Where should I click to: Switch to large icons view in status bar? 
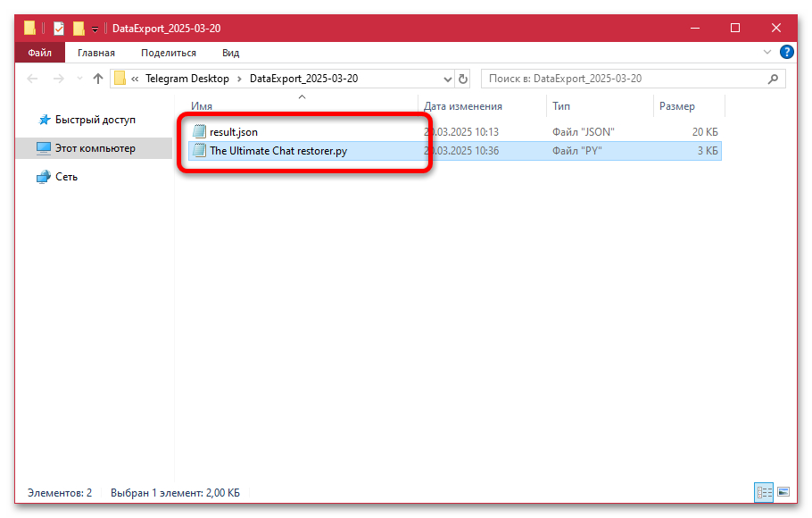pos(783,492)
